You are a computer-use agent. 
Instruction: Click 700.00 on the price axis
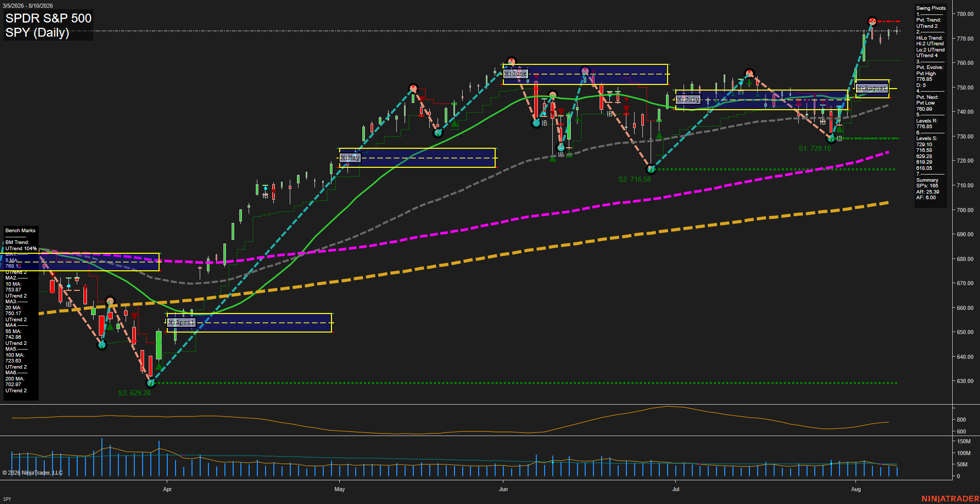(965, 210)
